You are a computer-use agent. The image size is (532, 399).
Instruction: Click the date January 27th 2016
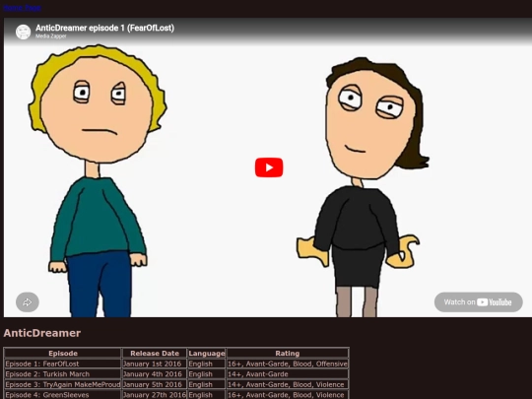(155, 395)
